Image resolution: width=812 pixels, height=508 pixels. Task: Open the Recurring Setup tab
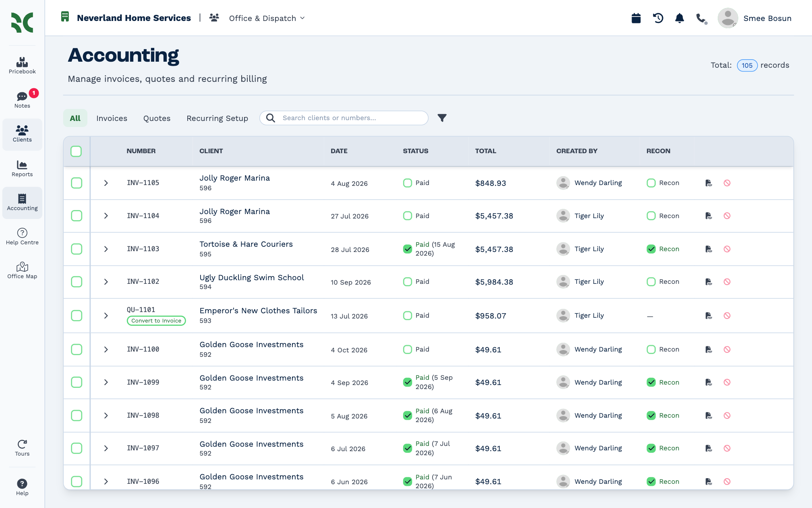point(217,118)
